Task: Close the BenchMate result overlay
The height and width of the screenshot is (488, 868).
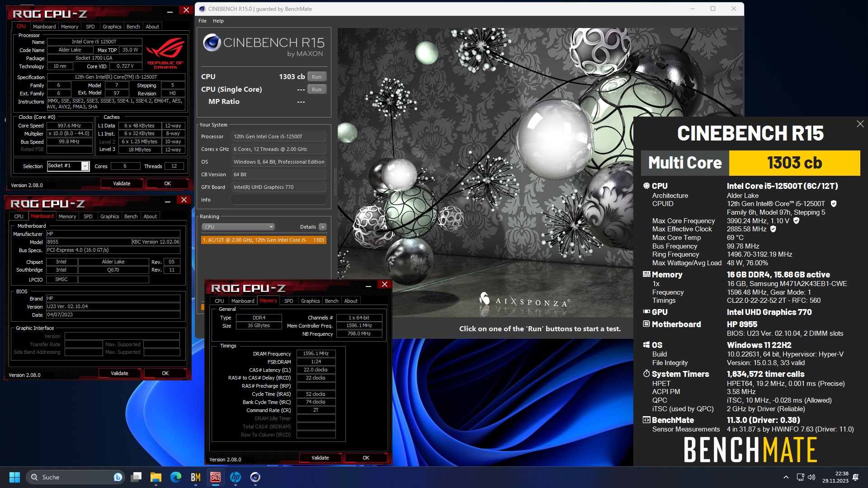Action: click(x=860, y=124)
